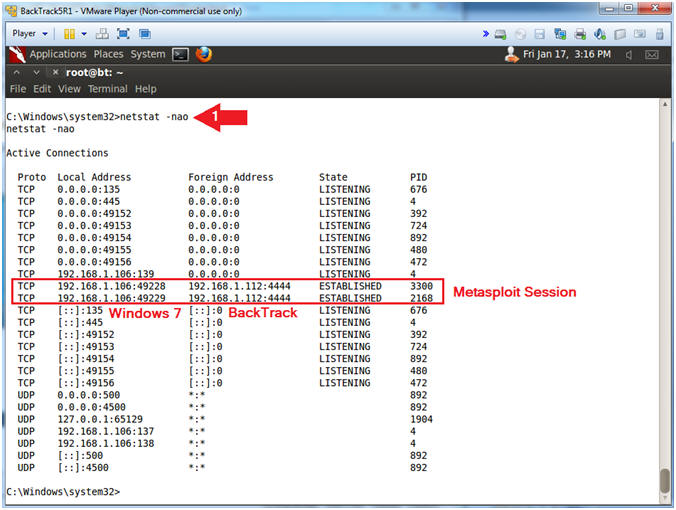Click foreign address 192.168.1.112:4444 in PID 2168 row
The height and width of the screenshot is (510, 676).
239,298
